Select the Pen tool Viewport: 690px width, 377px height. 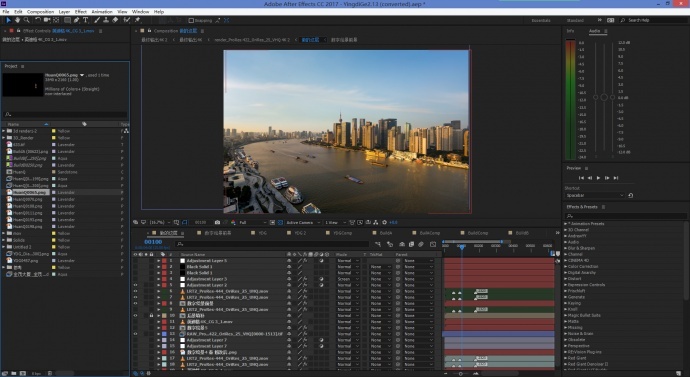tap(77, 20)
